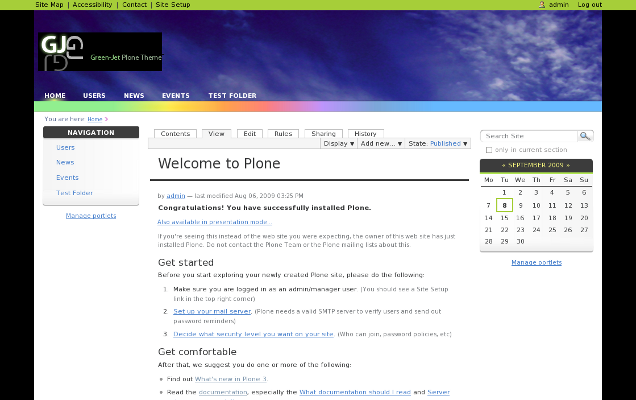Go to previous month in calendar
This screenshot has height=400, width=636.
click(503, 166)
